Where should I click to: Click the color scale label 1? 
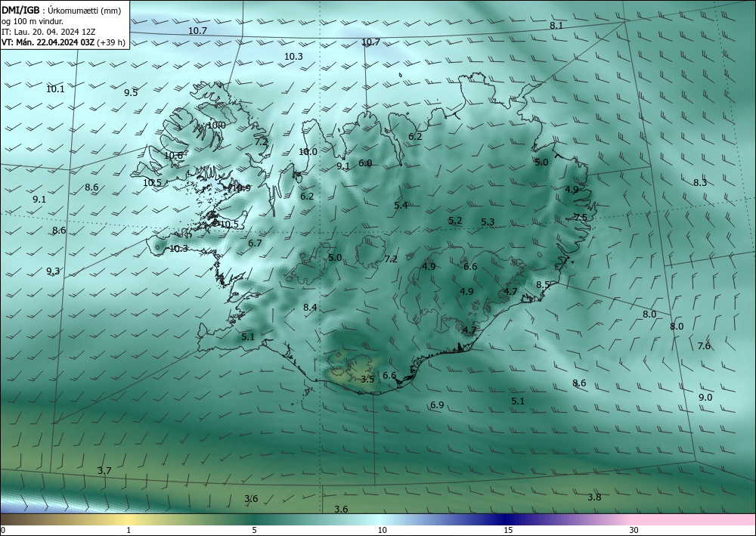point(129,530)
